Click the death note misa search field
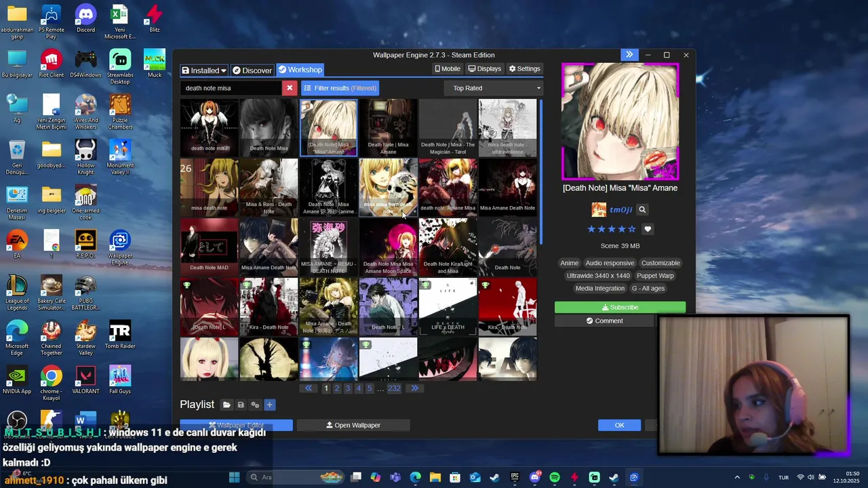 (x=231, y=88)
